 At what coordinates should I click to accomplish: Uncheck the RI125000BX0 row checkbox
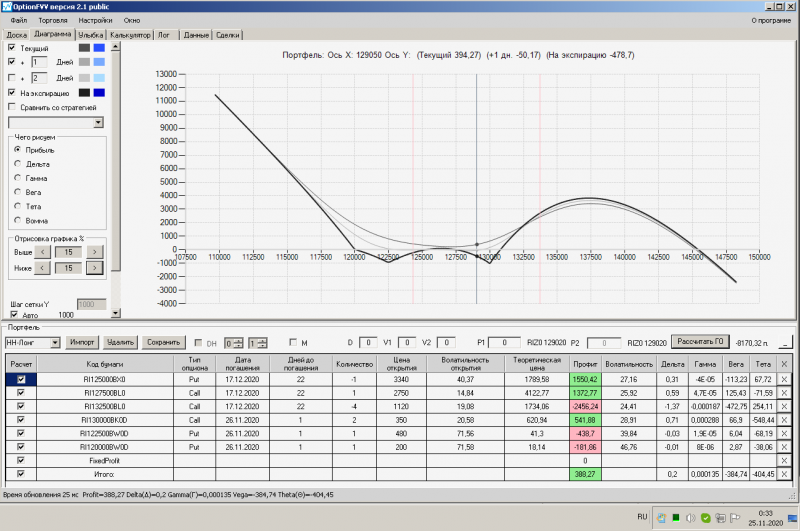coord(21,380)
